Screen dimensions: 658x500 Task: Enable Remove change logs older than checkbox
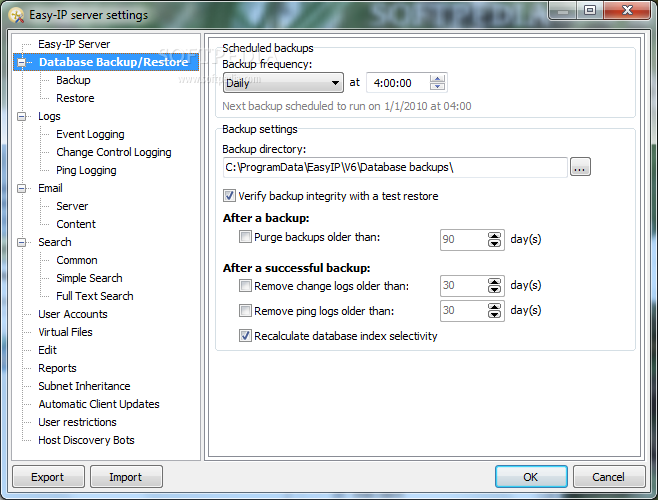(245, 286)
